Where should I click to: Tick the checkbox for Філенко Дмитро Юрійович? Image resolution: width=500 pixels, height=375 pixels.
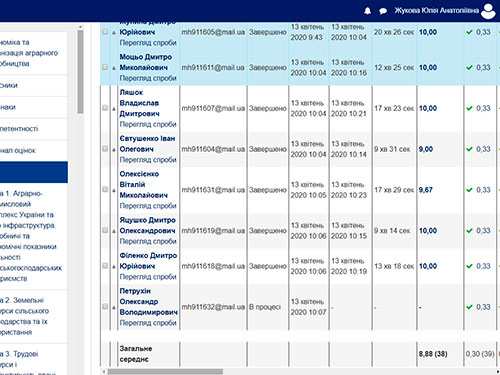pyautogui.click(x=105, y=266)
